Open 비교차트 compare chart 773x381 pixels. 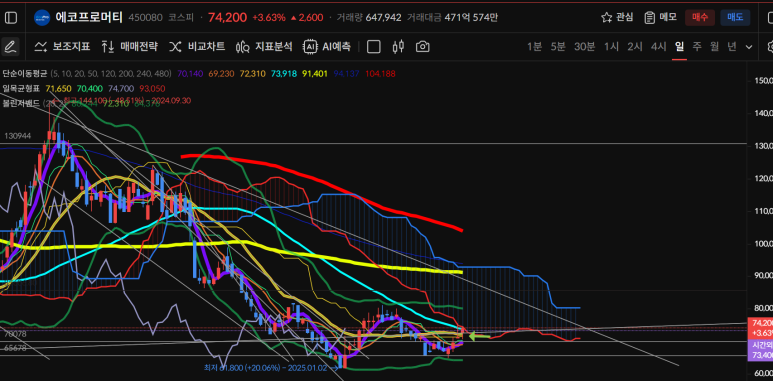click(x=197, y=47)
